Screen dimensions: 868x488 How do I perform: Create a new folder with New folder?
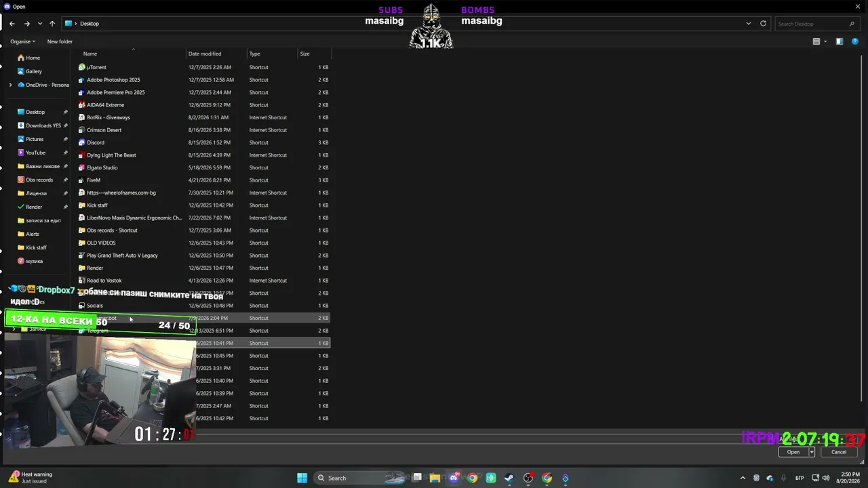point(60,41)
